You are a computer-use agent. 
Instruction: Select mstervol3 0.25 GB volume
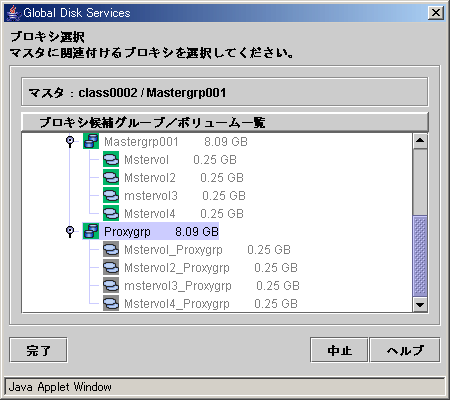point(174,196)
